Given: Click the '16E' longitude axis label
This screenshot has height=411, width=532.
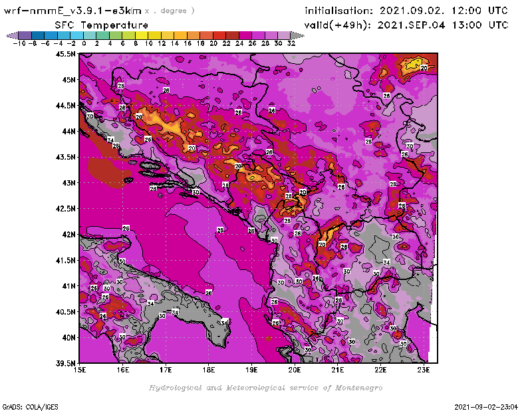Looking at the screenshot, I should coord(123,370).
